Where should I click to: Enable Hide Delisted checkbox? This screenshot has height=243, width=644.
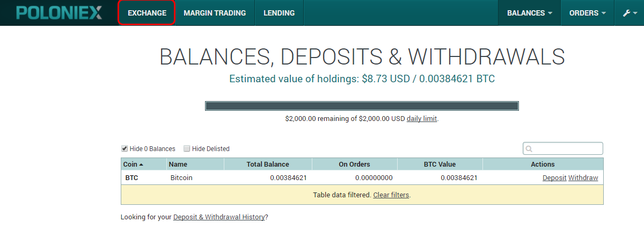pos(187,148)
